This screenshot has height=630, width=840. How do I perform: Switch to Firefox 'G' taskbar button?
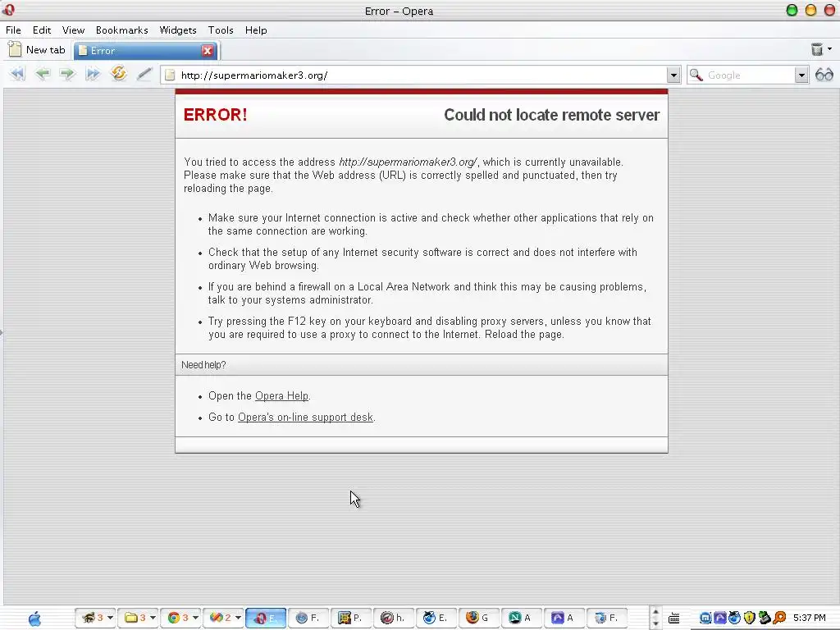pyautogui.click(x=478, y=618)
